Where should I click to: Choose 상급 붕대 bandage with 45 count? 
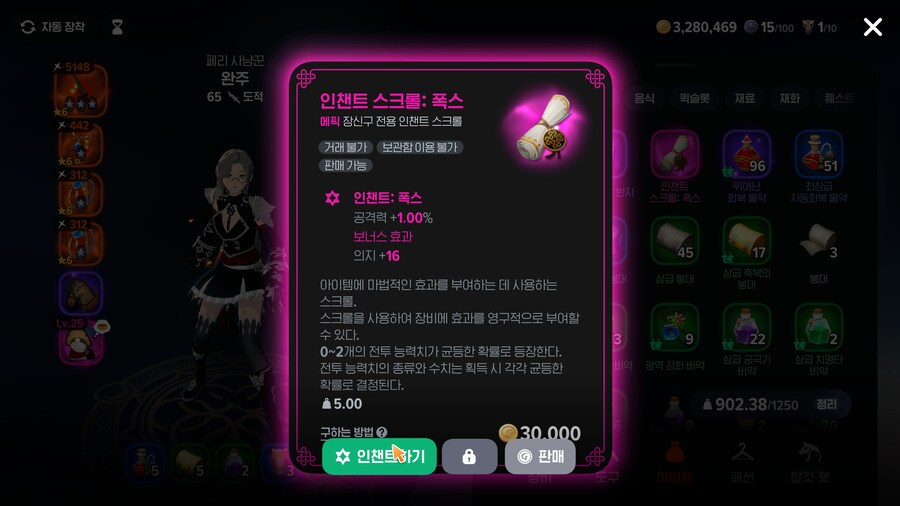click(675, 241)
